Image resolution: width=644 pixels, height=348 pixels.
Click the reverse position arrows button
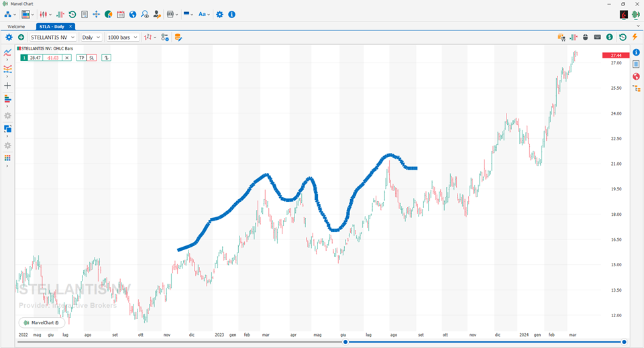tap(106, 58)
